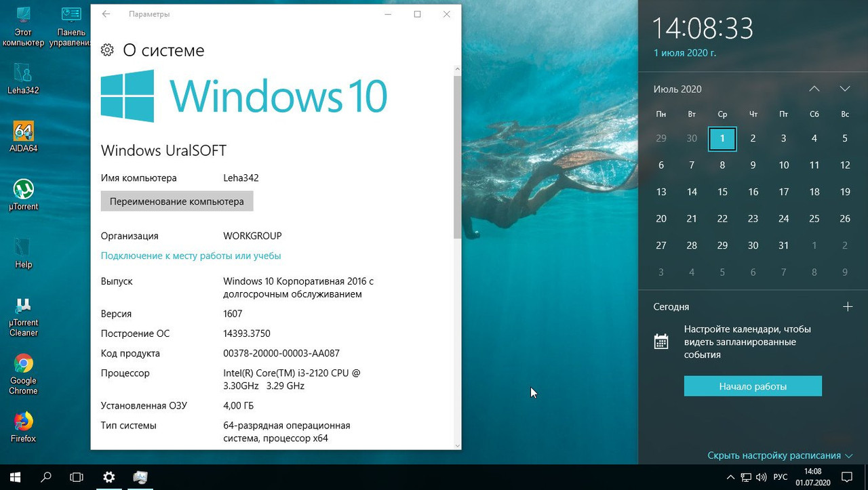This screenshot has height=490, width=868.
Task: Open the volume speaker tray icon
Action: 761,477
